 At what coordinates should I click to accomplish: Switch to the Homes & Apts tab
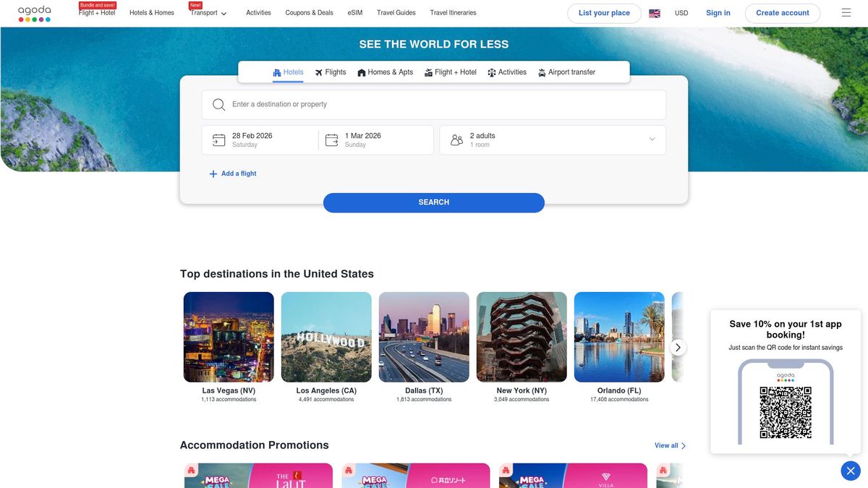coord(385,72)
